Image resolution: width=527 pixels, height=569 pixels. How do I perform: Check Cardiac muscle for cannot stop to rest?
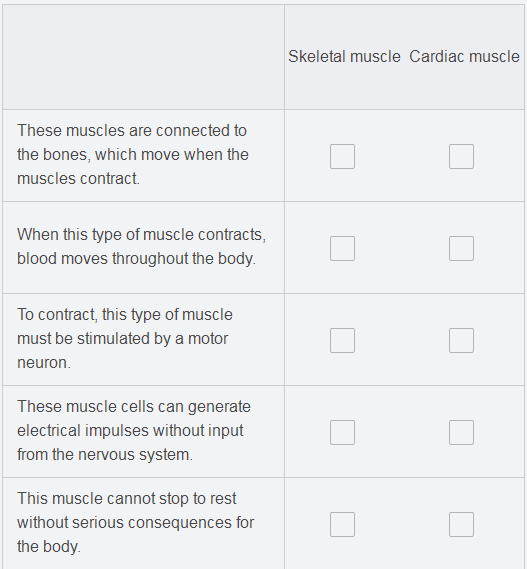(461, 524)
